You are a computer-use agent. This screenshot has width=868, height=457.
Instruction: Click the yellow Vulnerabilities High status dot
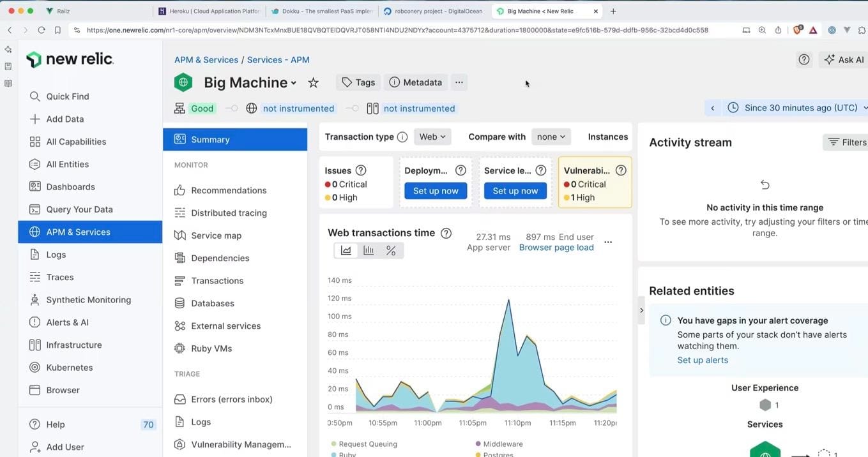[567, 198]
